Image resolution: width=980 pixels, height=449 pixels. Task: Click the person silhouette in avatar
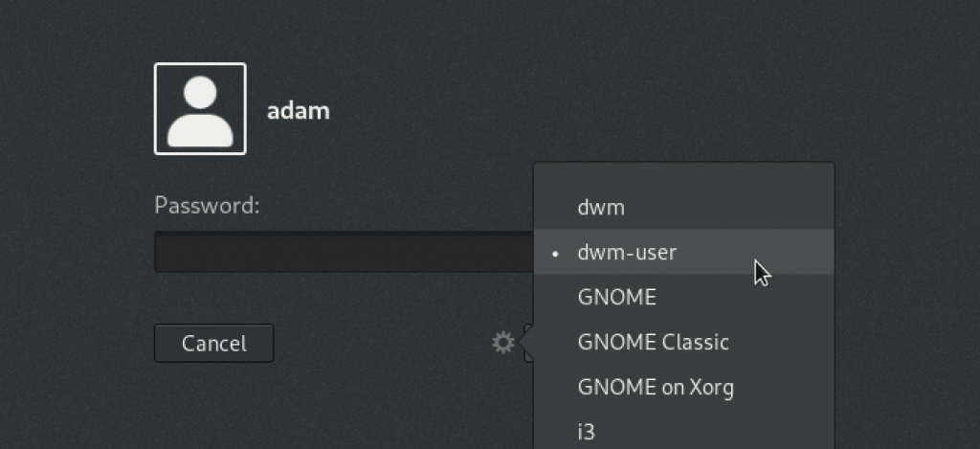click(200, 113)
